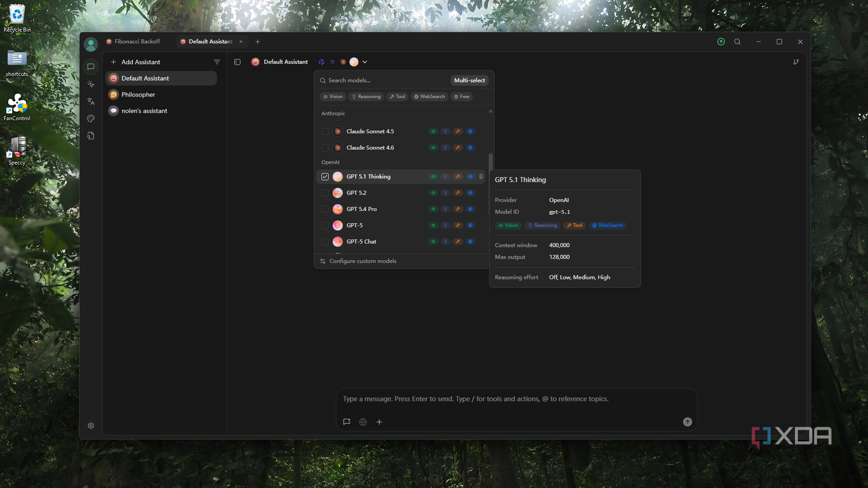Toggle the WebSearch filter chip under search

[x=429, y=97]
